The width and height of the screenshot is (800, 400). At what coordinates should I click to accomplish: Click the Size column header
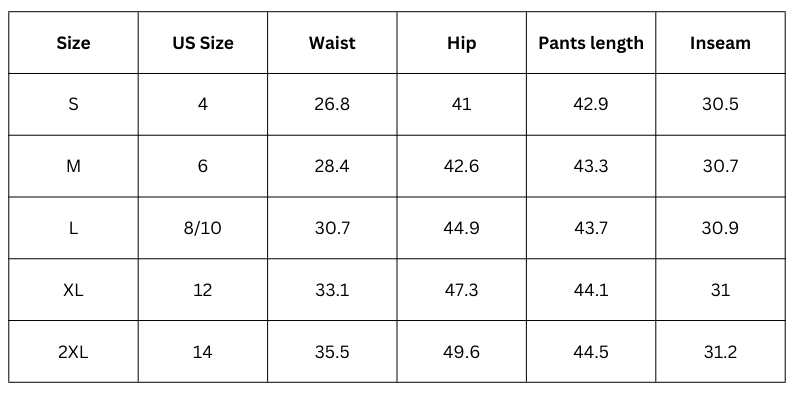pyautogui.click(x=73, y=43)
